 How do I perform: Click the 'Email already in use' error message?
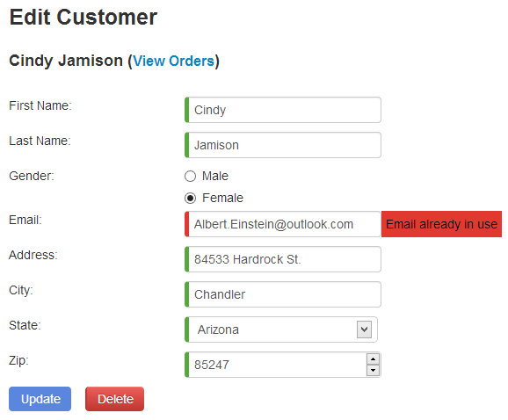point(441,224)
